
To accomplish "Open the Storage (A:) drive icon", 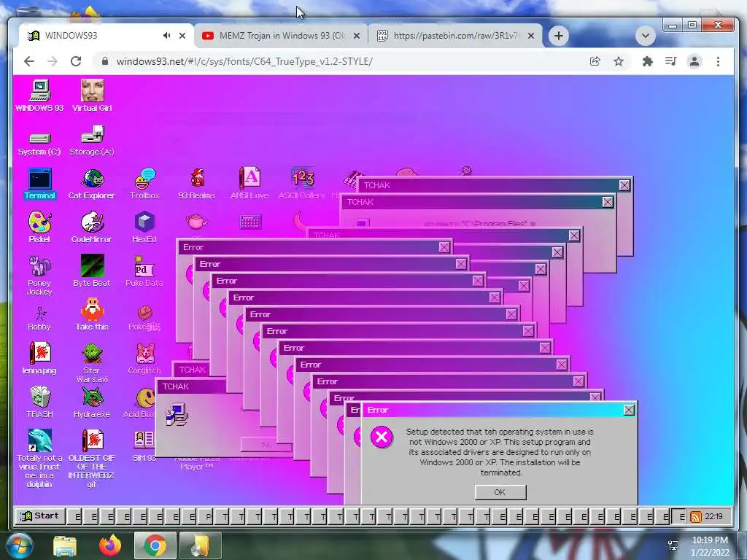I will click(92, 141).
